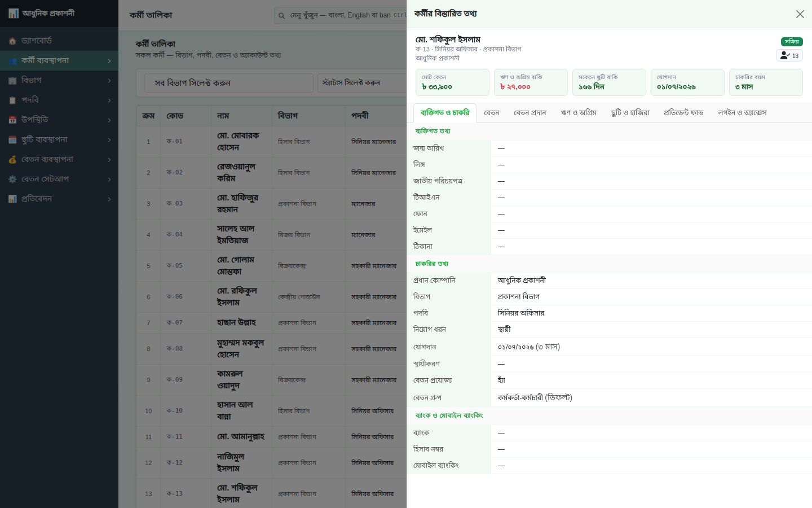Image resolution: width=812 pixels, height=508 pixels.
Task: Click employee name মো. মোবারক হোসেন
Action: 238,142
